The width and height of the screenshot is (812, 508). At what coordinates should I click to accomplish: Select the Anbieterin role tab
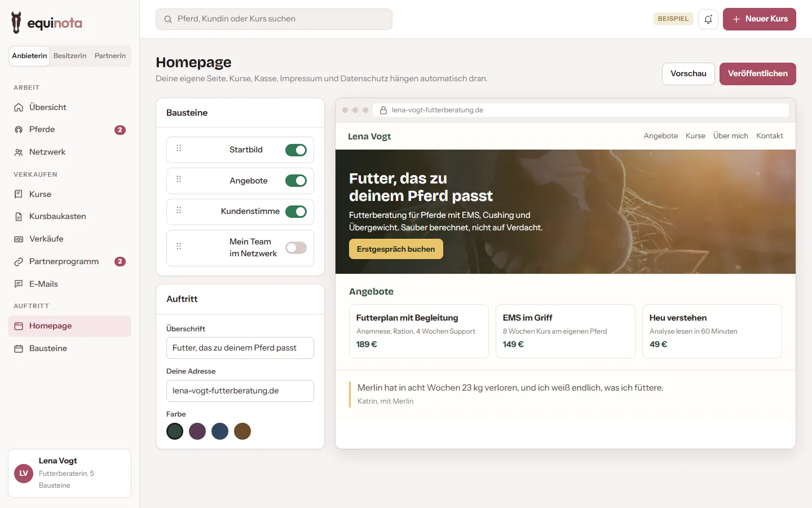[x=29, y=56]
